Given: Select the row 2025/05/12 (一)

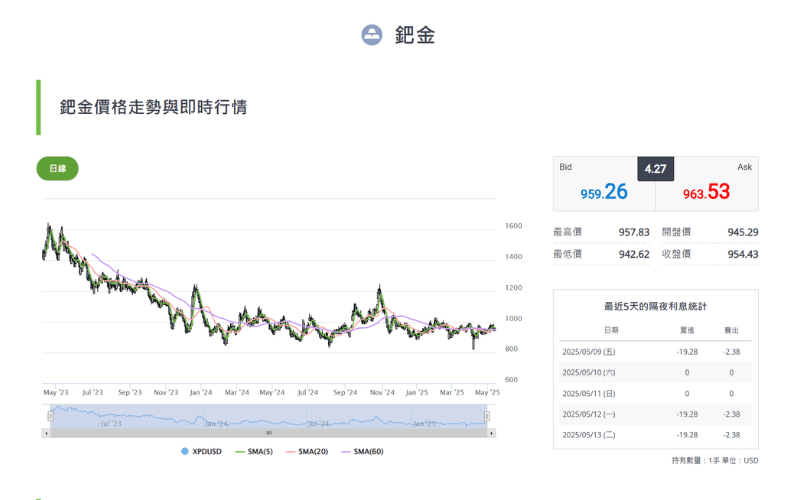Looking at the screenshot, I should (x=656, y=414).
